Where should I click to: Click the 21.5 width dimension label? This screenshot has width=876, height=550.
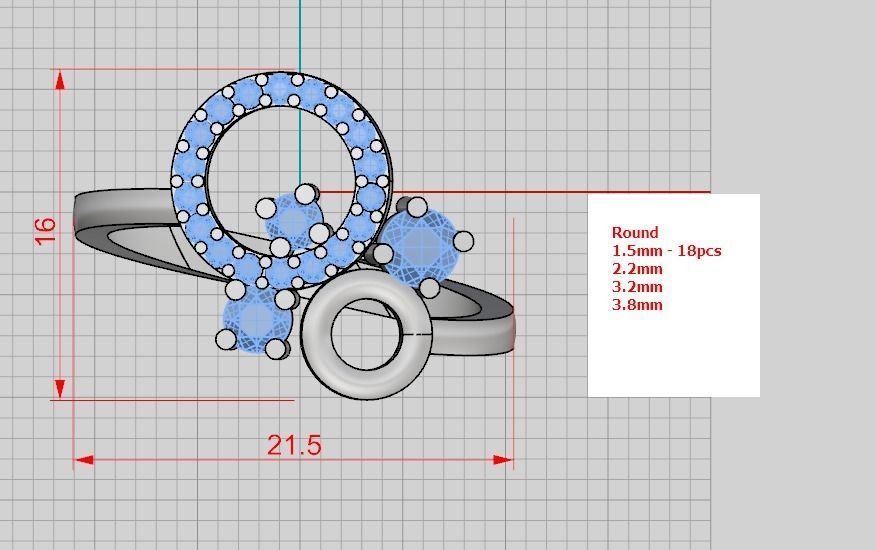point(294,445)
